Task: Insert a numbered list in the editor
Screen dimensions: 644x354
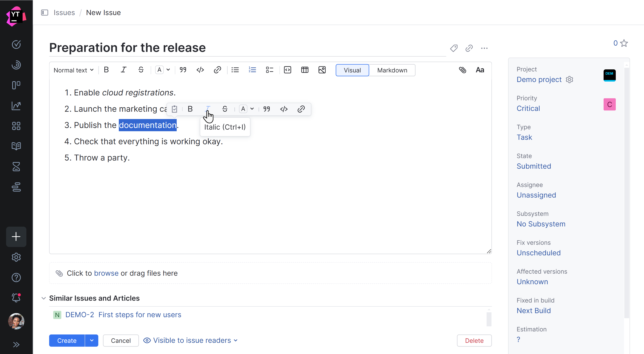Action: point(252,70)
